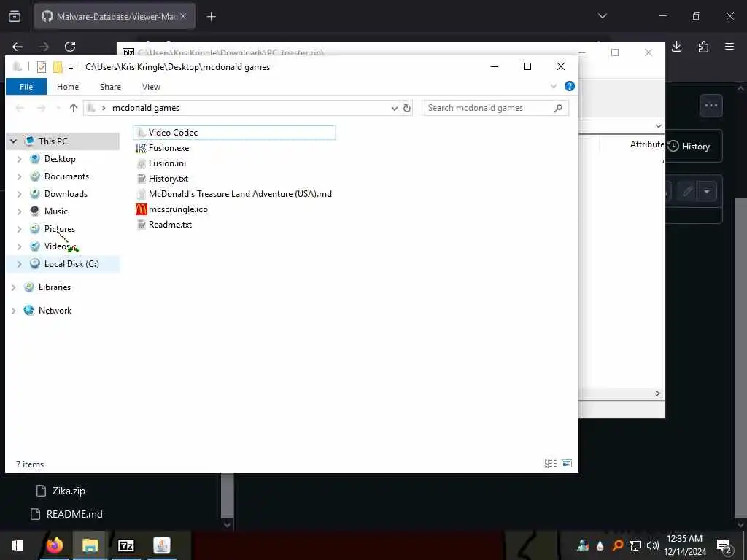The width and height of the screenshot is (747, 560).
Task: Click the quick access new folder icon
Action: [58, 67]
